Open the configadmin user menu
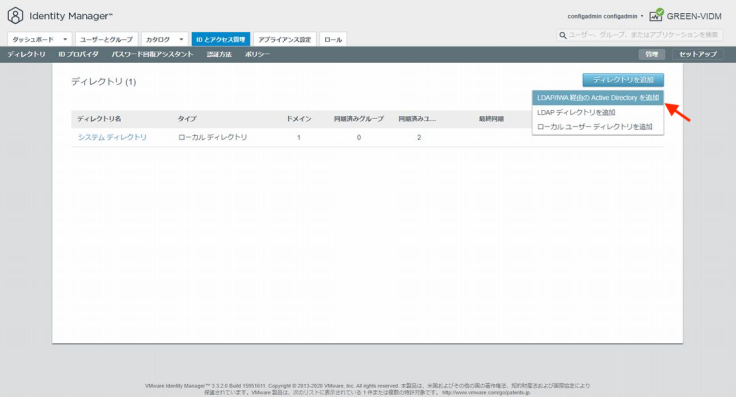736x397 pixels. tap(605, 16)
